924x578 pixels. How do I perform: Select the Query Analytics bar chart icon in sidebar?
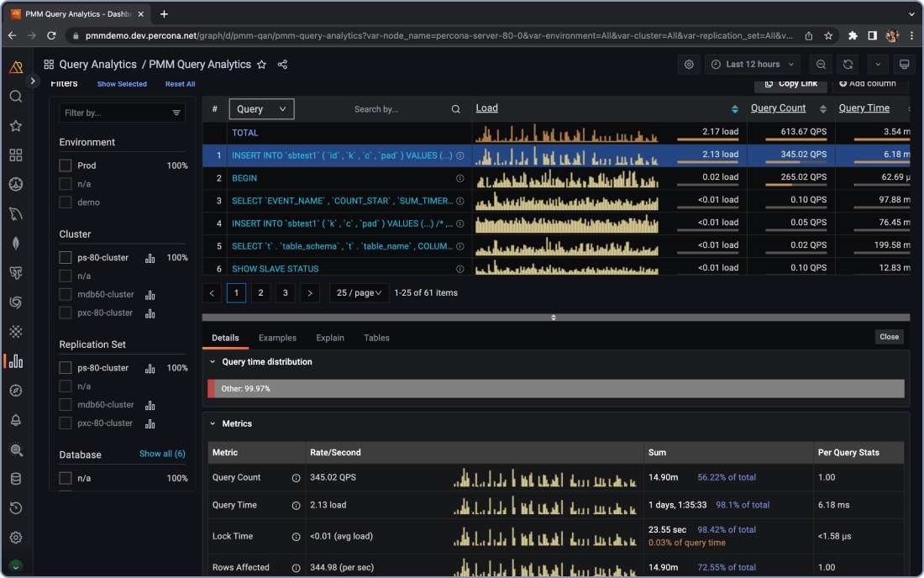click(17, 361)
